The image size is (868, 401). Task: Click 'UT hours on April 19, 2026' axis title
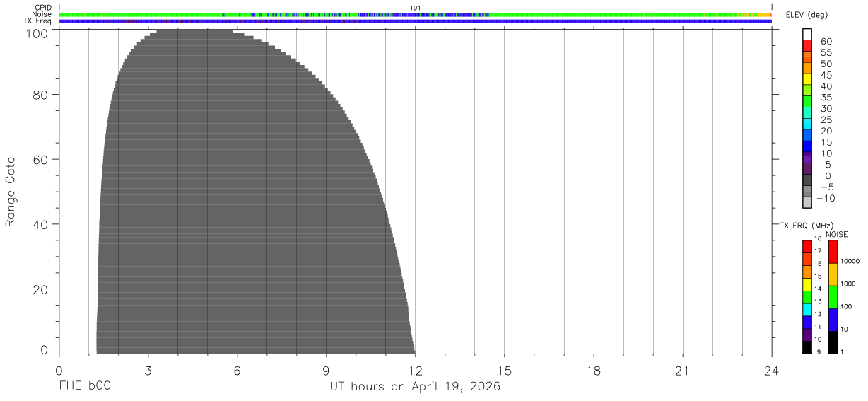415,387
